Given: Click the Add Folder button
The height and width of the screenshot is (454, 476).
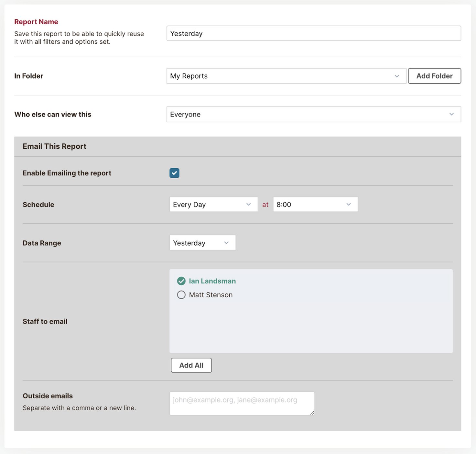Looking at the screenshot, I should click(x=434, y=76).
